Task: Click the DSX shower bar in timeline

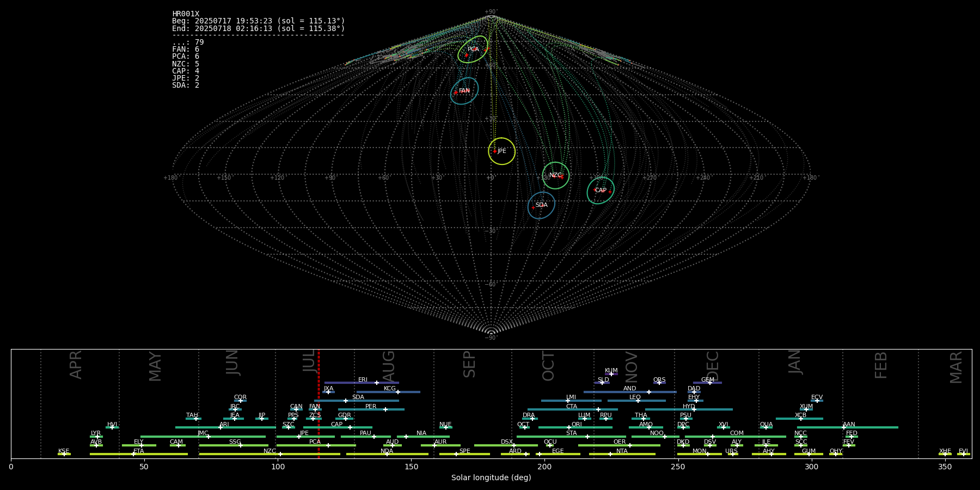Action: [x=506, y=445]
